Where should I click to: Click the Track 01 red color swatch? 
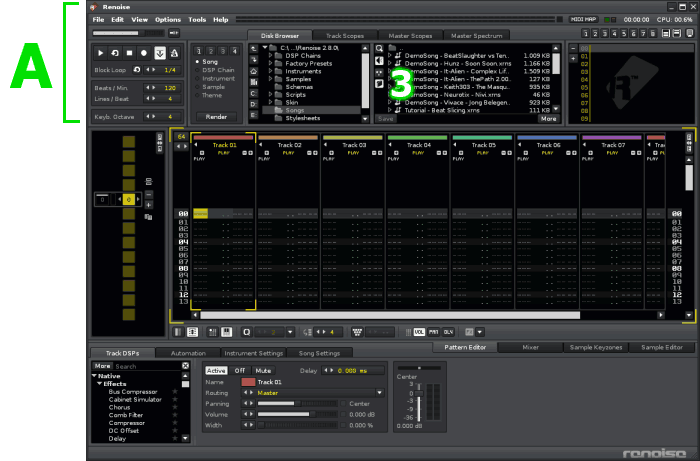(x=248, y=382)
